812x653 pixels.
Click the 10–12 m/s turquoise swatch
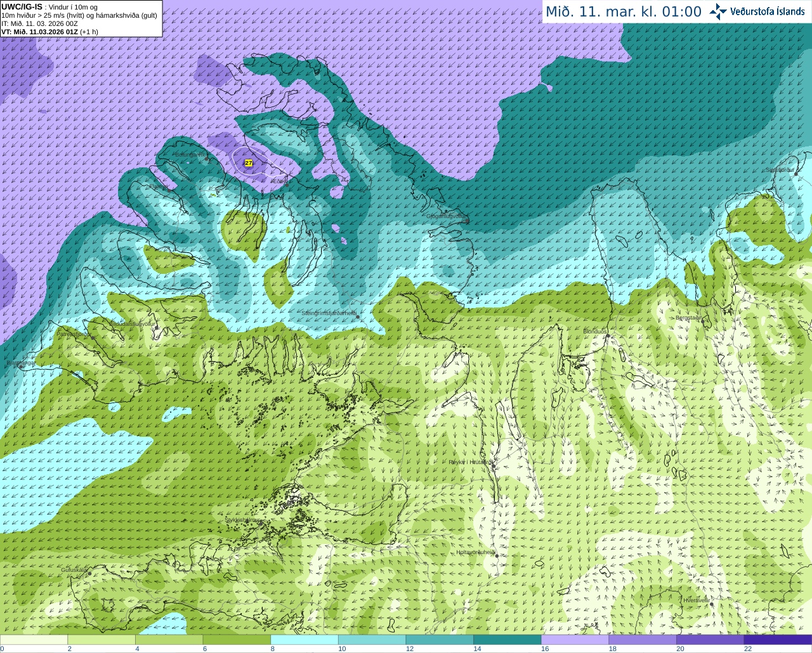pos(372,640)
